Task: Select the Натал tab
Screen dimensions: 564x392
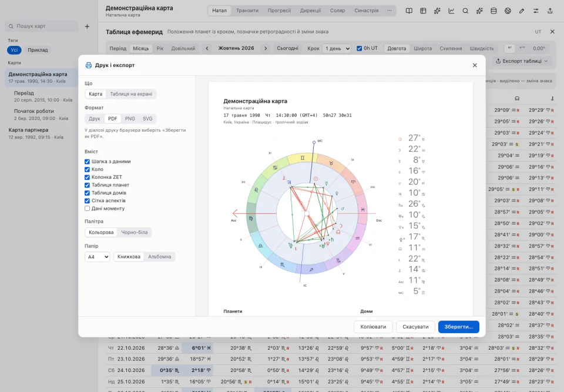Action: (x=219, y=11)
